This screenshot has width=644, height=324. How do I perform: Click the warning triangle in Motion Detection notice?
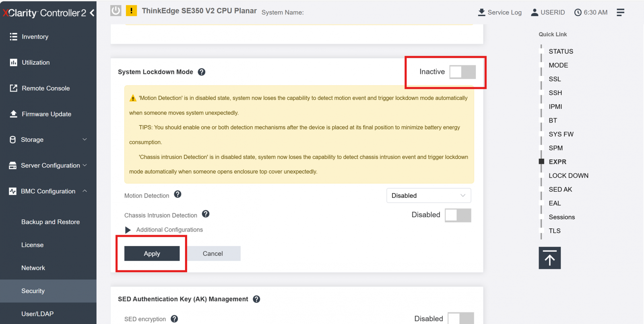click(x=133, y=98)
